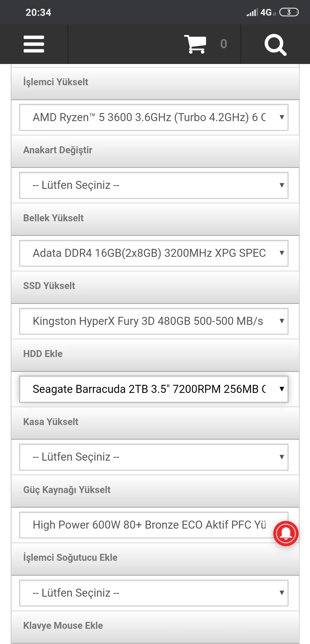Open the Seagate Barracuda 2TB HDD dropdown
Image resolution: width=310 pixels, height=644 pixels.
tap(154, 389)
